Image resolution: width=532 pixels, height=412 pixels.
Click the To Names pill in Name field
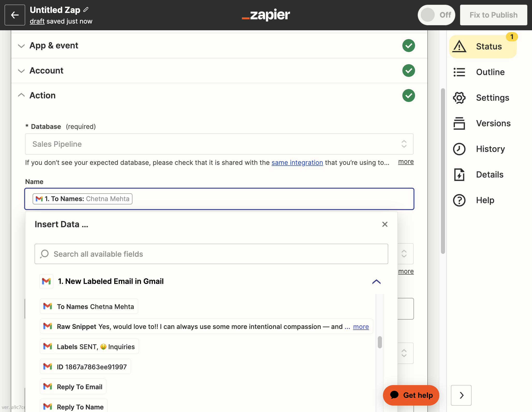[83, 199]
